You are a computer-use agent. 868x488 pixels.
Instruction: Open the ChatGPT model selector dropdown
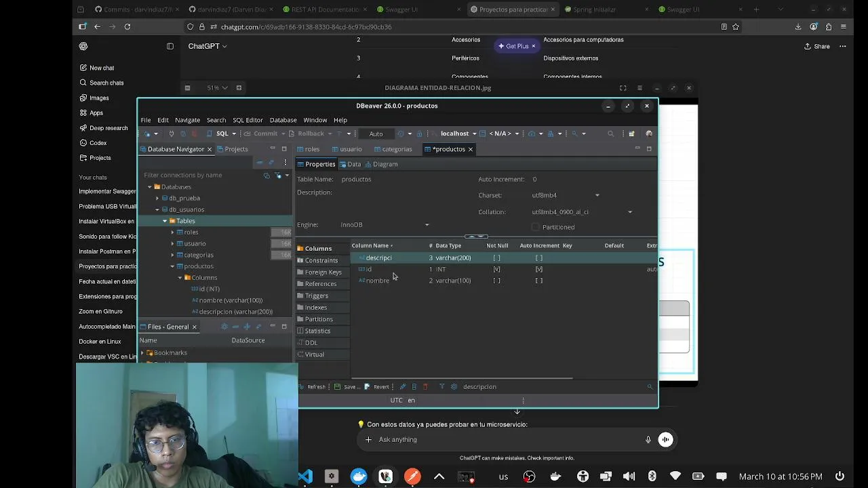(208, 46)
